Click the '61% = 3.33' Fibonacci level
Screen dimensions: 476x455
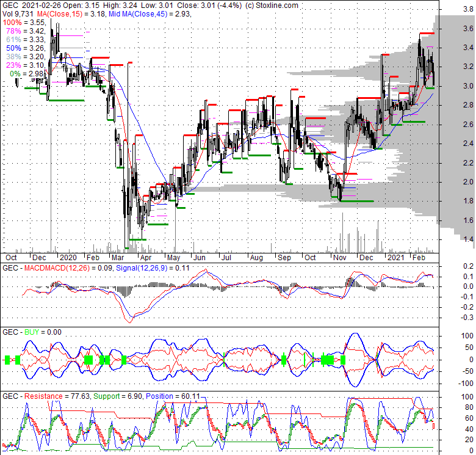pyautogui.click(x=26, y=40)
